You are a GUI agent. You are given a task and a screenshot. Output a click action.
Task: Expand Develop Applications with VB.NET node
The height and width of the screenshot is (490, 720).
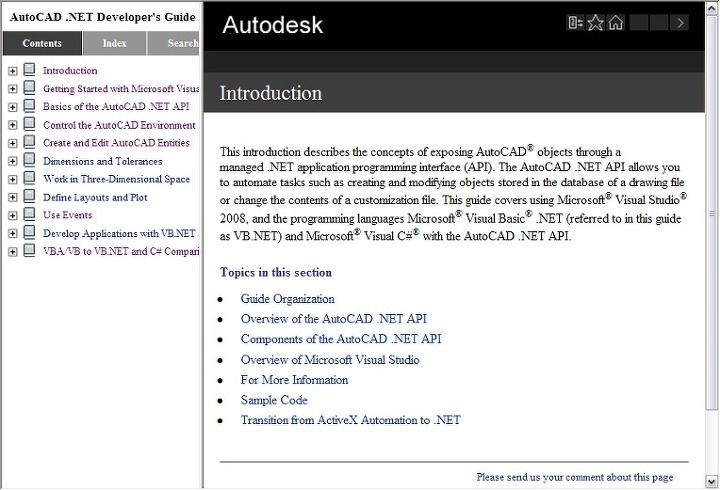[x=12, y=234]
